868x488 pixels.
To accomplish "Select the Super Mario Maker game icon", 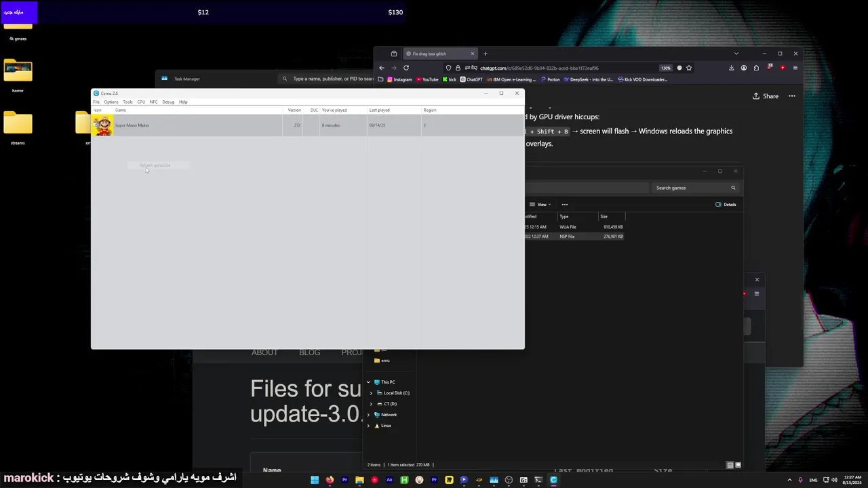I will click(102, 125).
